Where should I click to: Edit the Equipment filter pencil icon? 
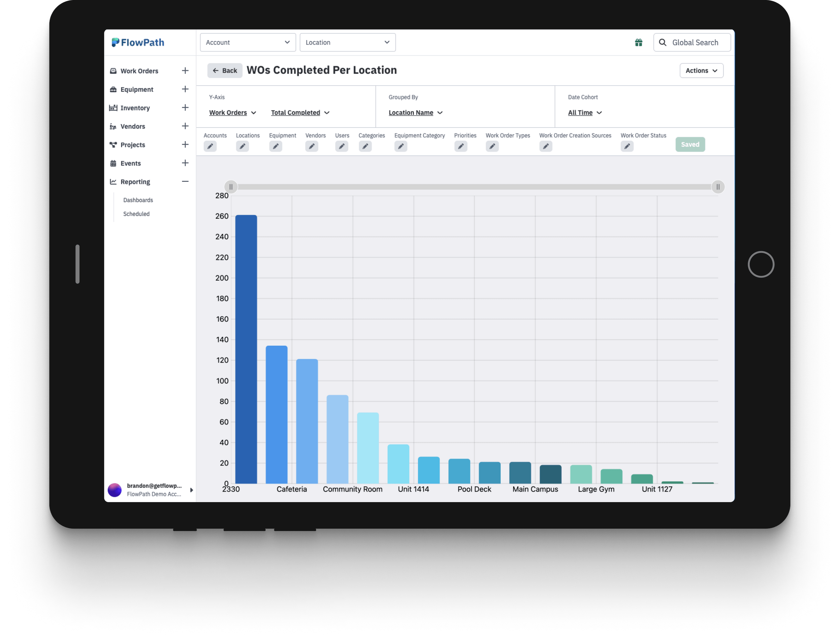(276, 146)
